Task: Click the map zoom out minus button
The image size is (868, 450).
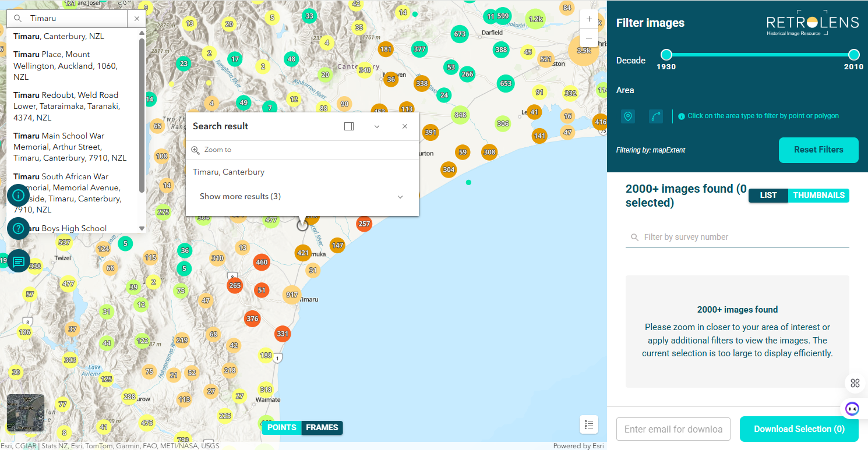Action: [x=589, y=38]
